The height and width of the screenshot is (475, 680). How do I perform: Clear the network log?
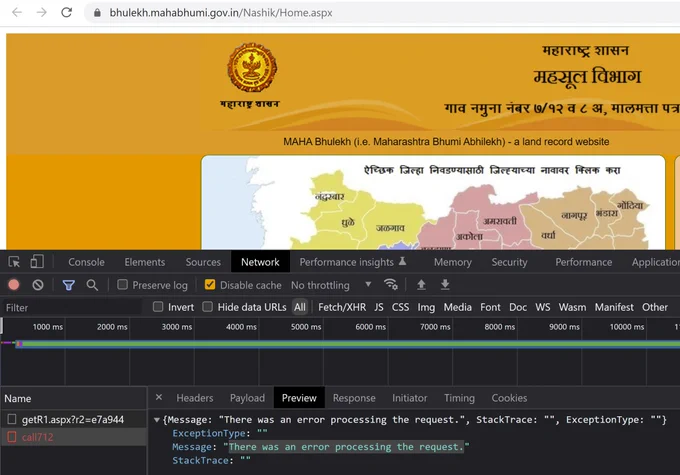click(x=38, y=285)
